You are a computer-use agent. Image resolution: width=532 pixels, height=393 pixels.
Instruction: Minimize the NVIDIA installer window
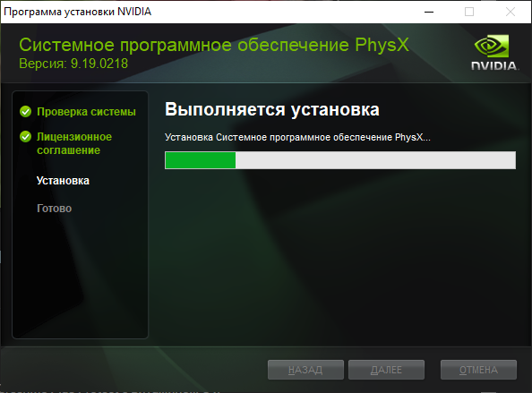tap(429, 12)
